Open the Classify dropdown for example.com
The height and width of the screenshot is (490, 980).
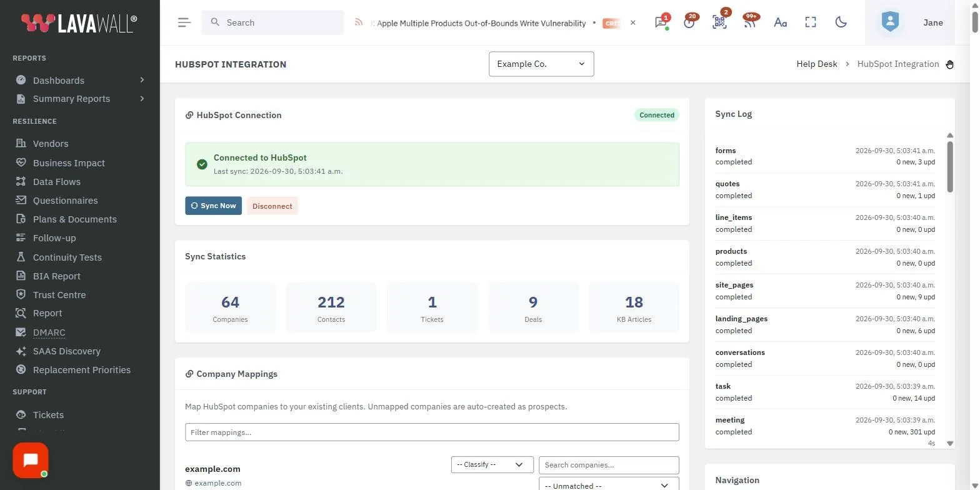(492, 464)
